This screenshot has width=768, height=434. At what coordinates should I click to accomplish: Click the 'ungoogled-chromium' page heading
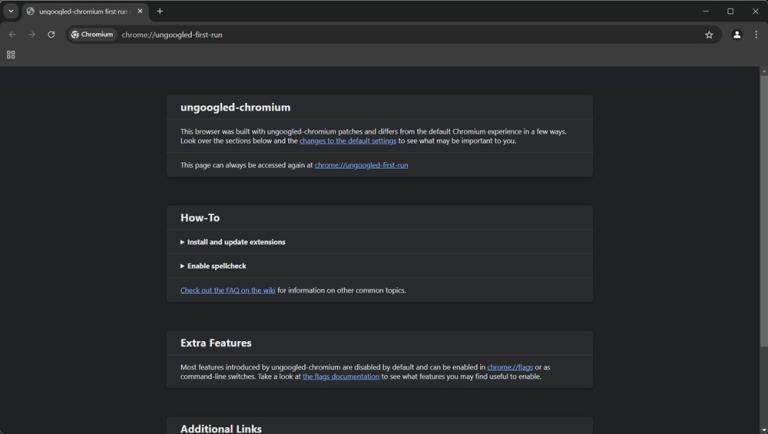235,107
